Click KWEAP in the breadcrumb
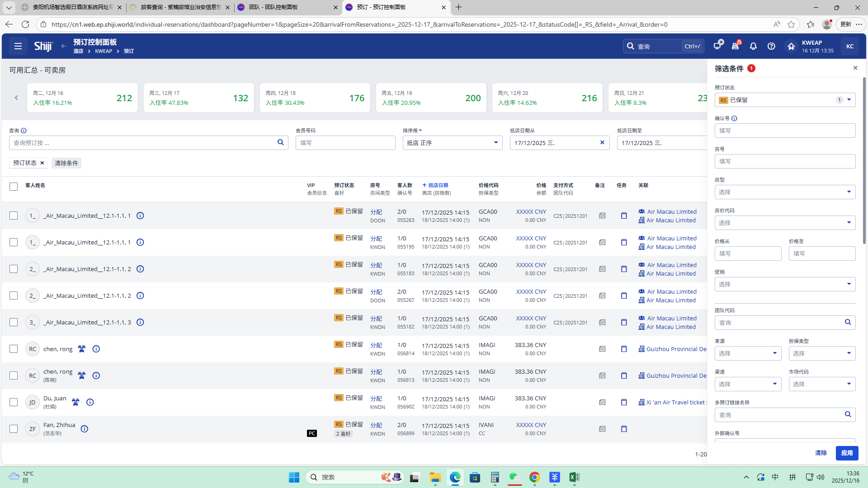Image resolution: width=868 pixels, height=488 pixels. coord(104,52)
